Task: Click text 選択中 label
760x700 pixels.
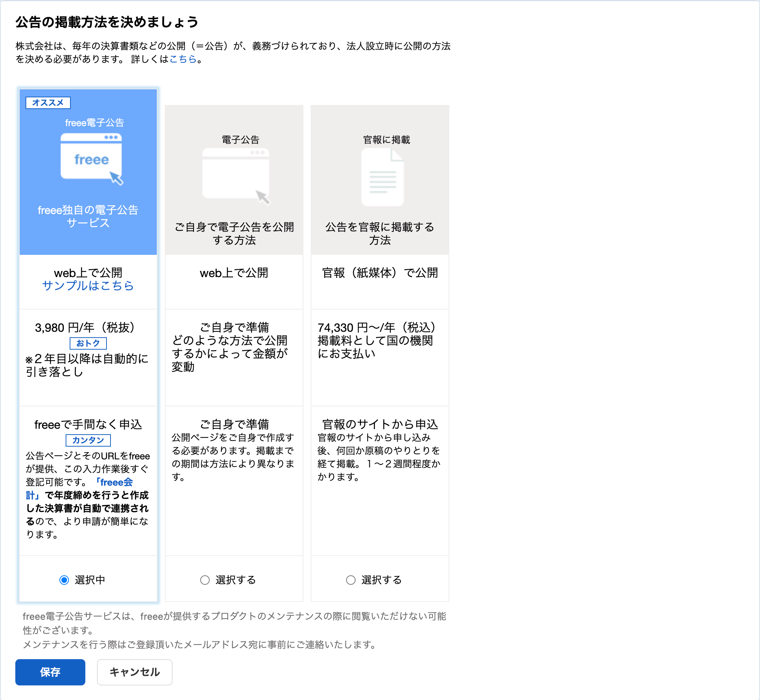Action: click(x=90, y=580)
